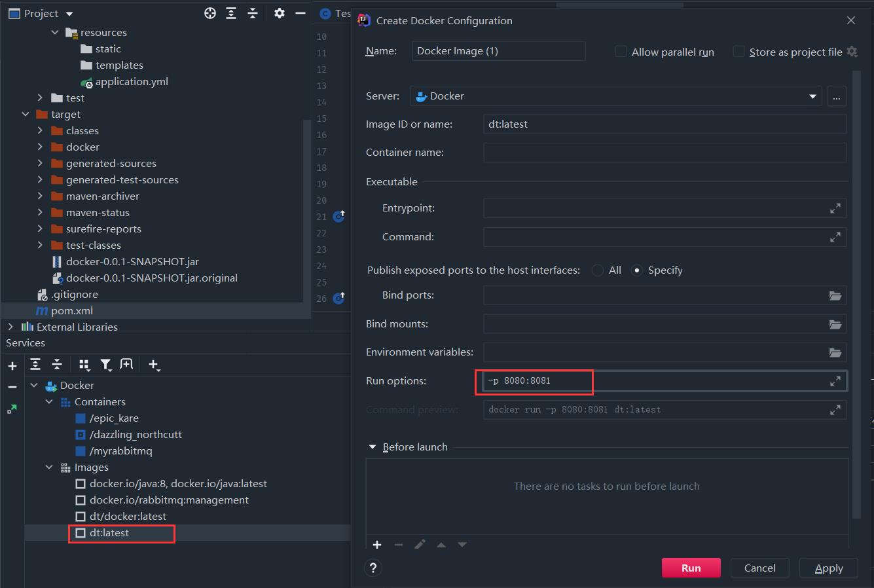
Task: Open Group By options in Services toolbar
Action: pyautogui.click(x=84, y=365)
